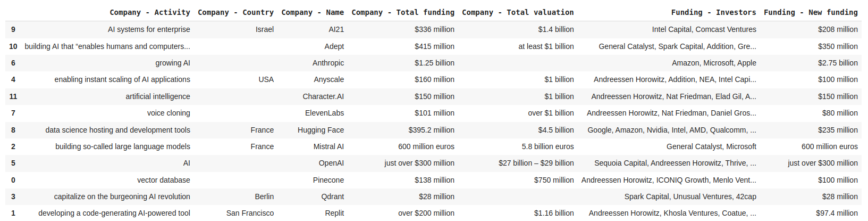The height and width of the screenshot is (221, 868).
Task: Click the 'Company - Activity' column header
Action: [x=149, y=12]
